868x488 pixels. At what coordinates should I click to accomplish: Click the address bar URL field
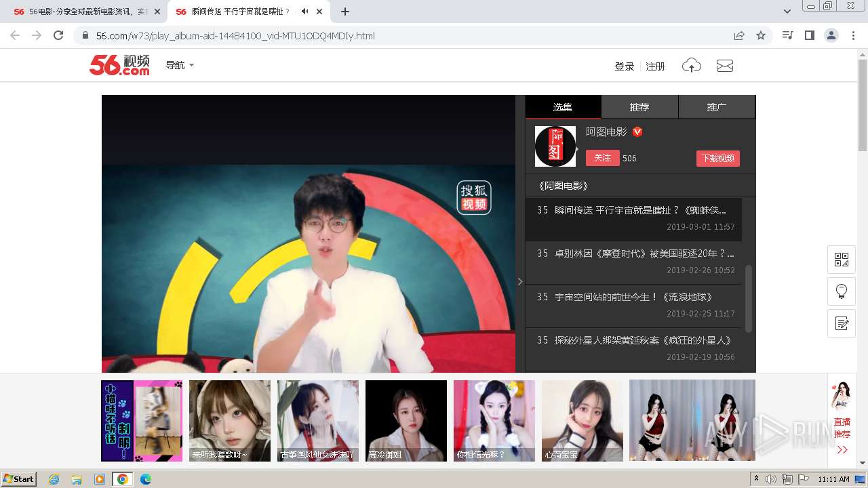(x=407, y=35)
